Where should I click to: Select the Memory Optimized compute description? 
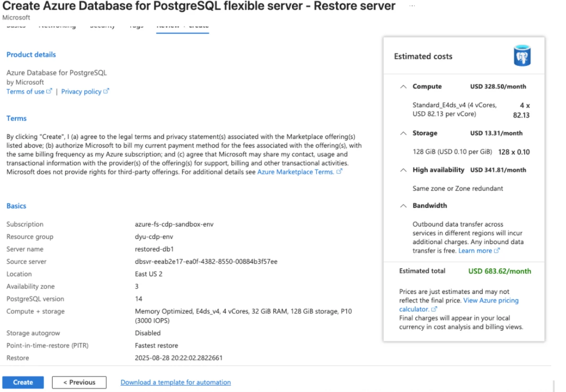click(244, 316)
